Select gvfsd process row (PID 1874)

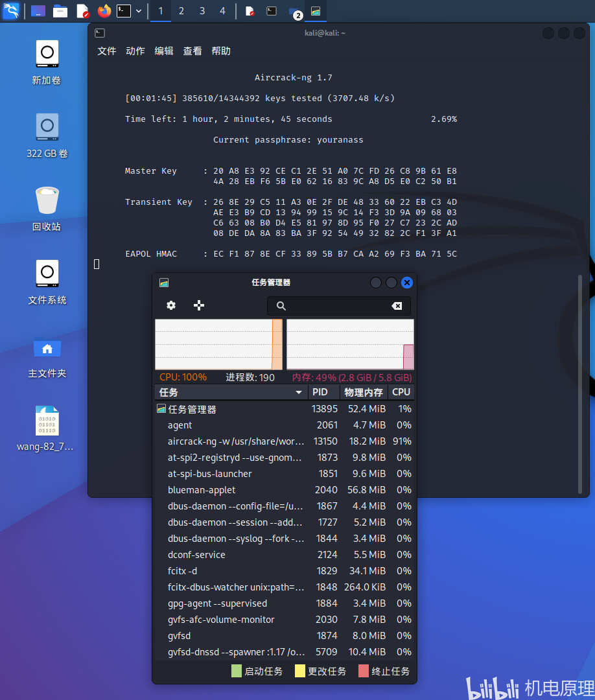point(285,636)
